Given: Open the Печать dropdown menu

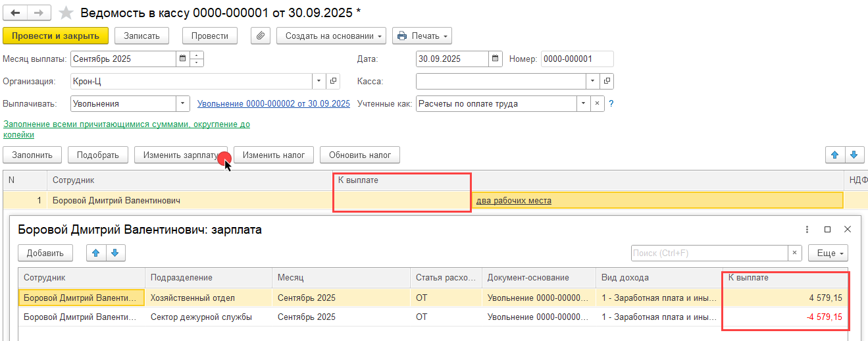Looking at the screenshot, I should click(x=422, y=36).
